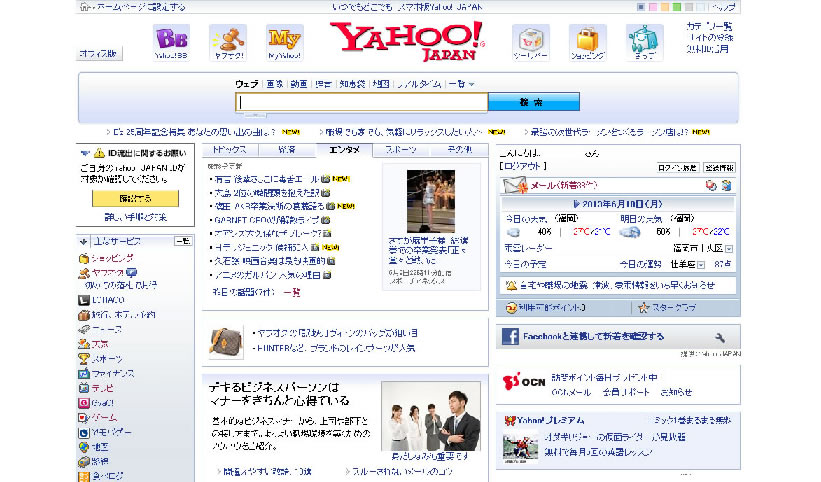
Task: Open the Yahoo! BB icon
Action: (171, 42)
